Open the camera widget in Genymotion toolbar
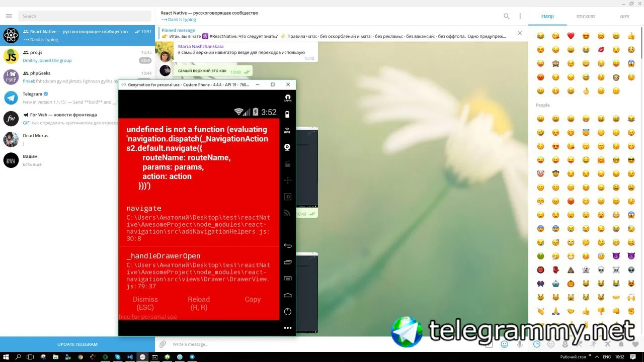Screen dimensions: 644x362 pyautogui.click(x=288, y=147)
